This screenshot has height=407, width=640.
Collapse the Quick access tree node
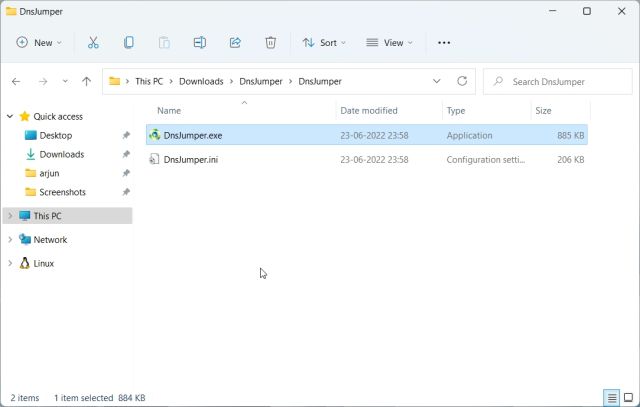10,116
